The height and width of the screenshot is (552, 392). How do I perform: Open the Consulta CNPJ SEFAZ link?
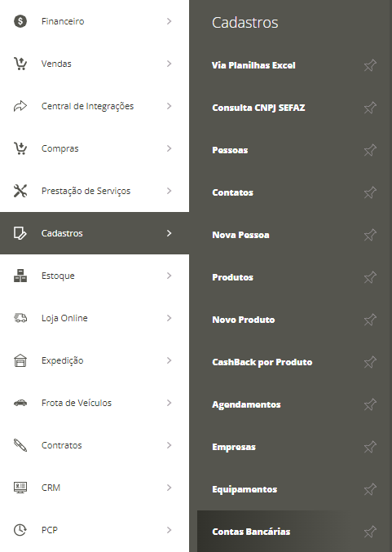258,108
